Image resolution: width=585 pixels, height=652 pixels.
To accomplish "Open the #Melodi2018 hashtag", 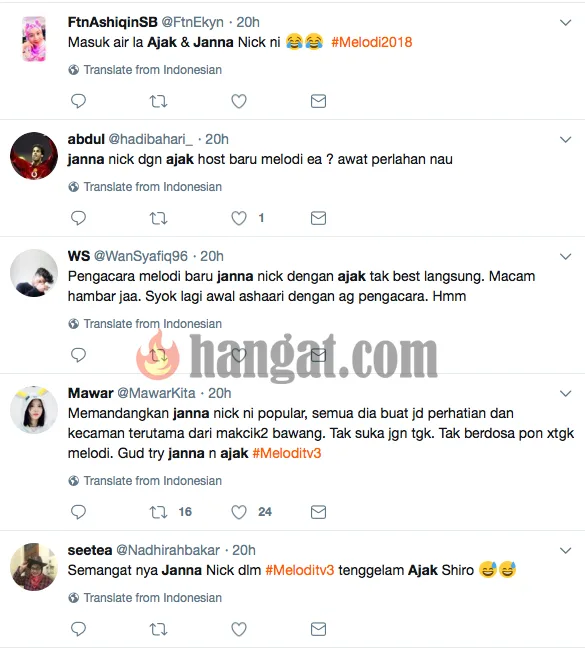I will coord(372,42).
